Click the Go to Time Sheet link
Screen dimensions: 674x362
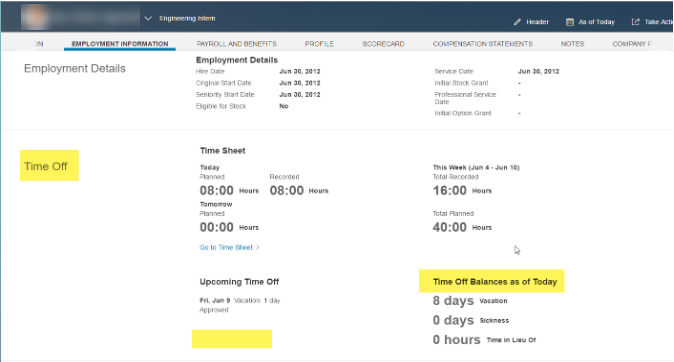tap(226, 247)
